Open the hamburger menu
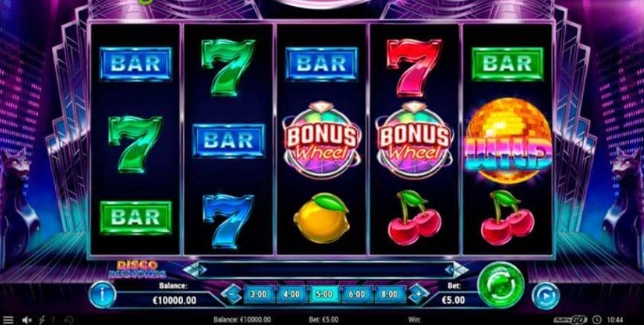Screen dimensions: 644x325 click(x=8, y=320)
